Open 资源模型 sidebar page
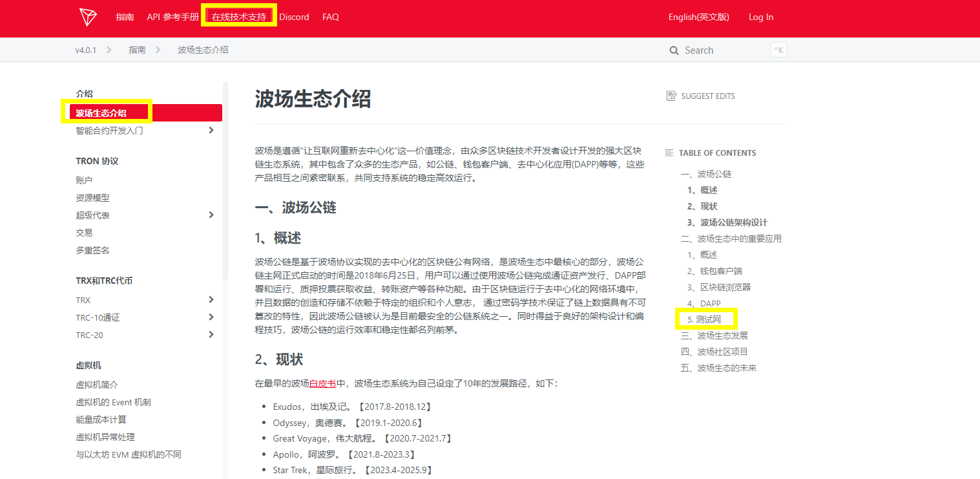The image size is (980, 479). coord(92,198)
